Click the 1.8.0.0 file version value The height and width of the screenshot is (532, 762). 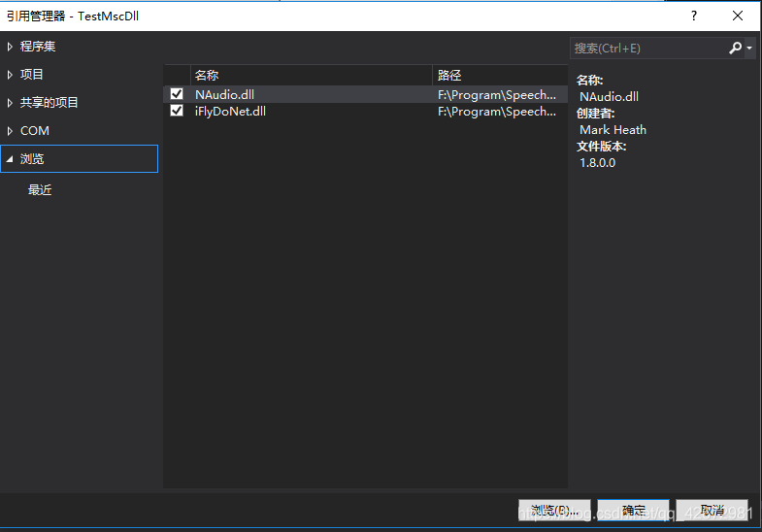pyautogui.click(x=597, y=163)
